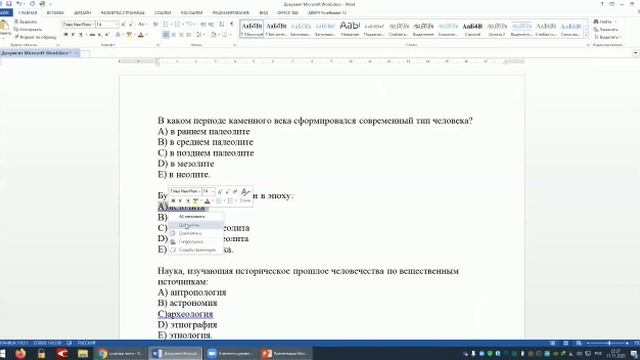Toggle bold in ribbon font group
Viewport: 640px width, 360px height.
pos(65,35)
